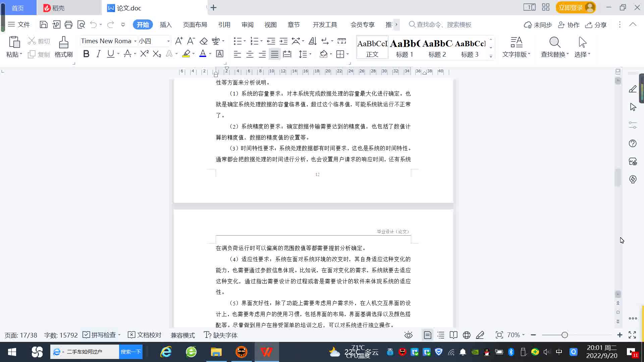Click the command search field 查找命令
The height and width of the screenshot is (362, 644).
[440, 24]
